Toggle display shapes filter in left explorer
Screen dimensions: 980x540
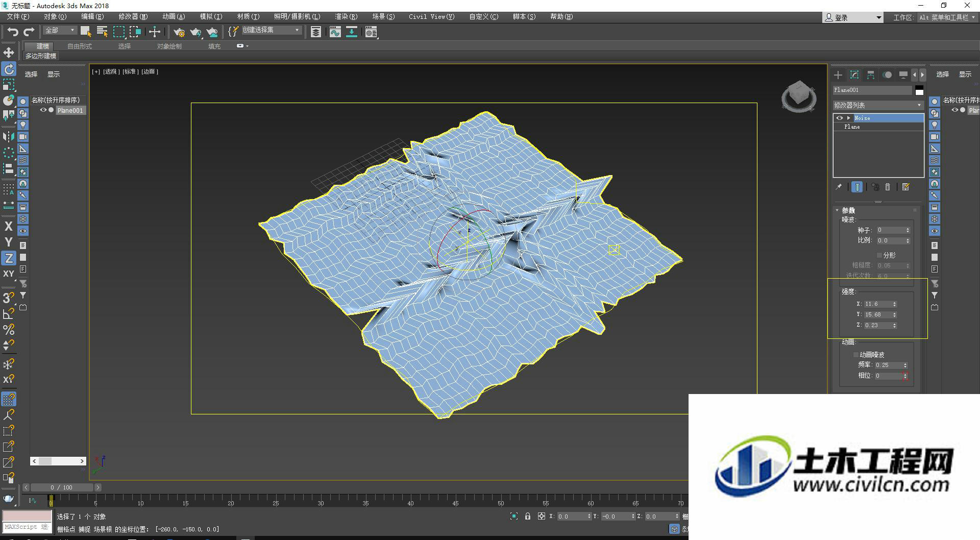tap(23, 113)
